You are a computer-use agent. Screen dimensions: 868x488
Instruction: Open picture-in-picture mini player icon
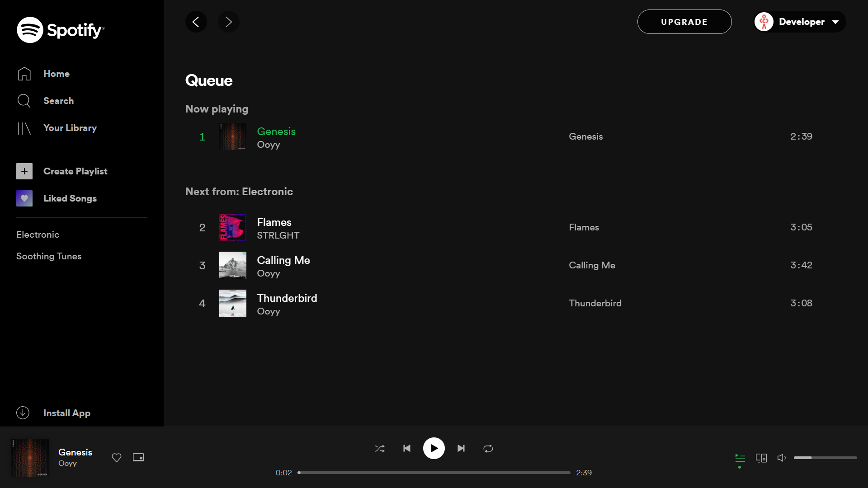click(138, 457)
